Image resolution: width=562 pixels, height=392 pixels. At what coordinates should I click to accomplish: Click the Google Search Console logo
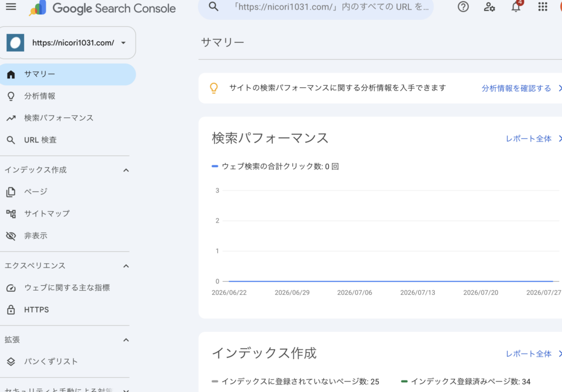[103, 8]
